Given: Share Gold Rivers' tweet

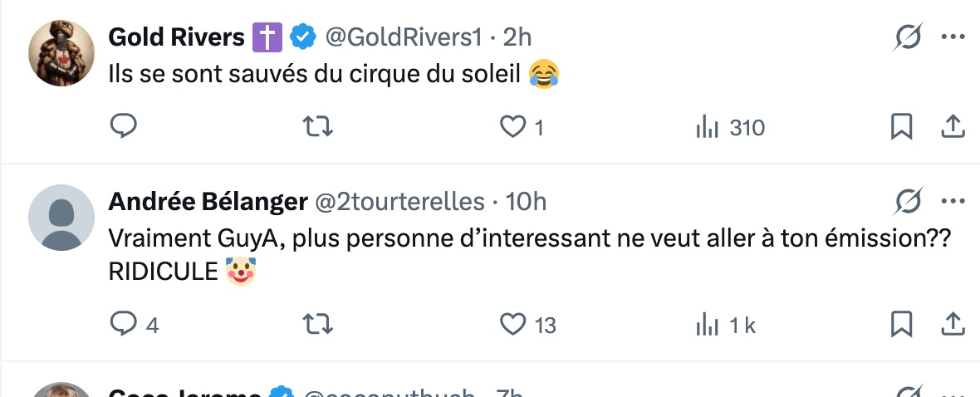Looking at the screenshot, I should point(952,127).
